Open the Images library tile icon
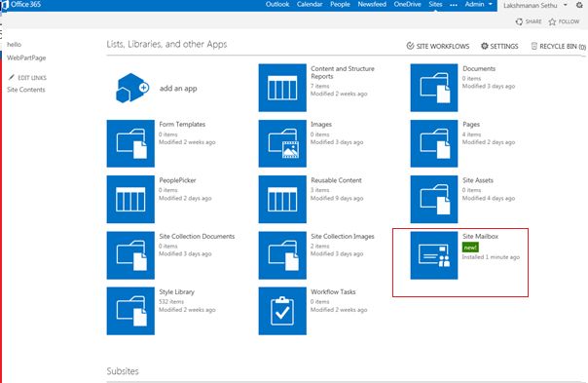588x383 pixels. [282, 143]
